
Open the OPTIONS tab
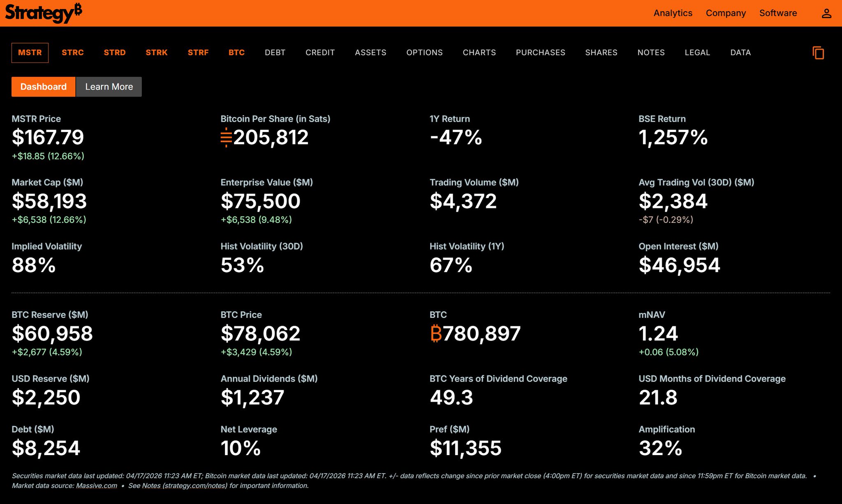pos(424,53)
